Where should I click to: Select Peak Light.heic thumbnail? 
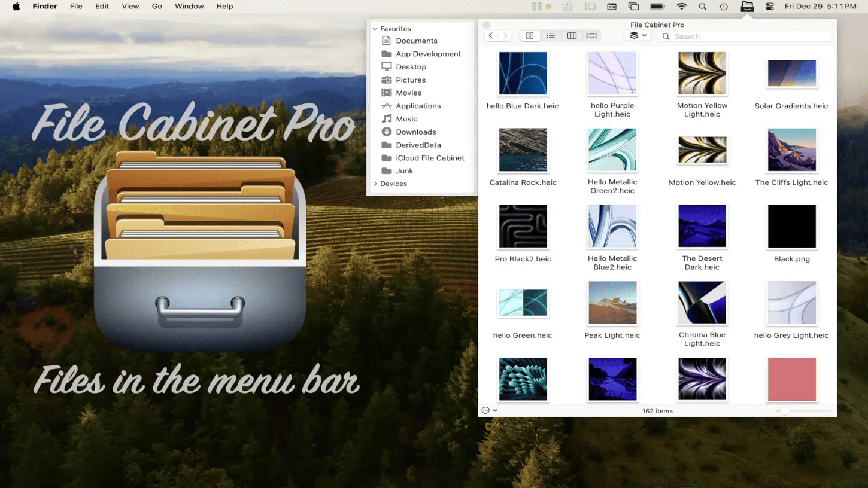pyautogui.click(x=612, y=303)
